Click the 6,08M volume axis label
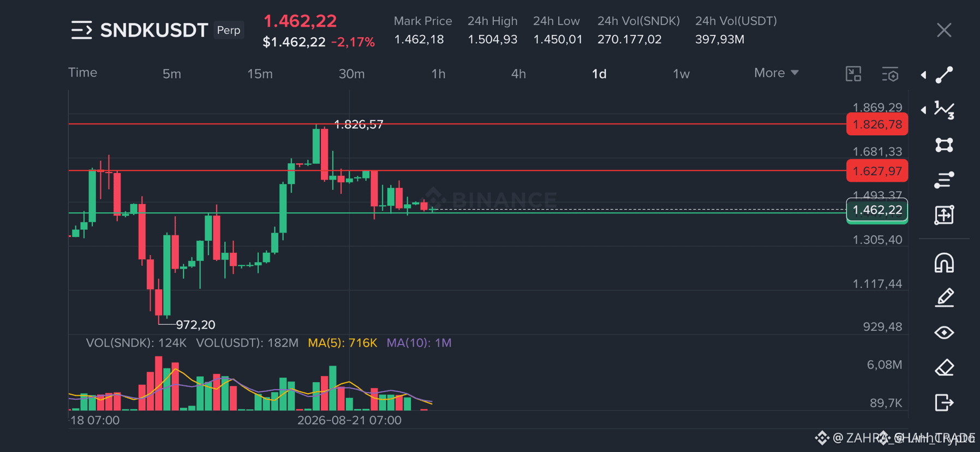The width and height of the screenshot is (980, 452). click(885, 365)
